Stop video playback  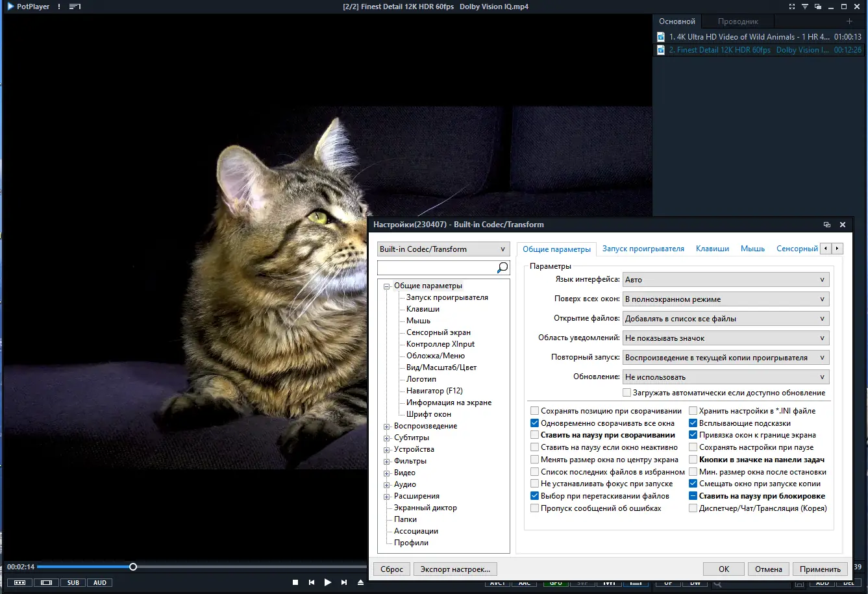295,582
